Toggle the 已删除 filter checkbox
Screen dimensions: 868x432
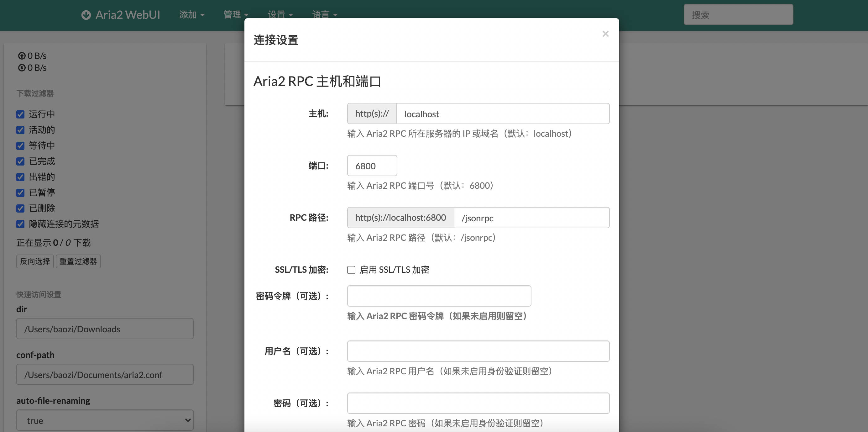click(21, 208)
